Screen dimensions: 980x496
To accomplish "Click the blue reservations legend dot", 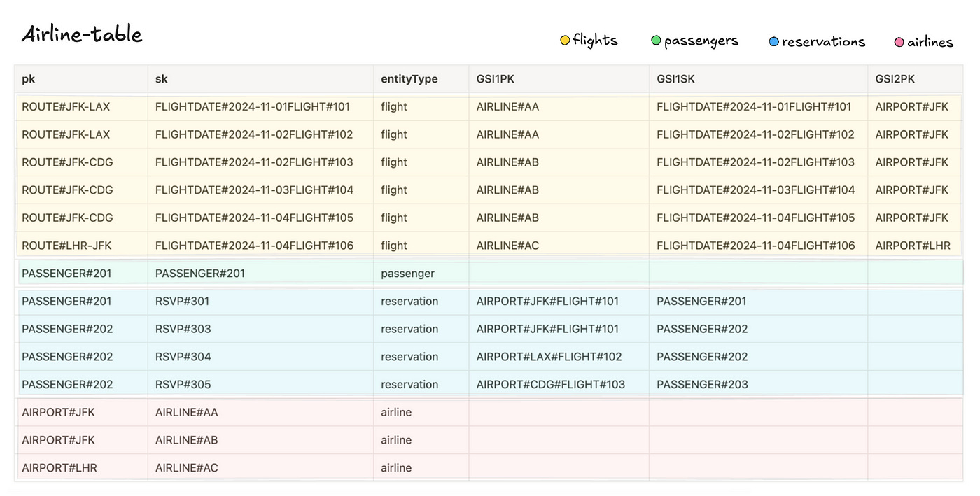I will 773,41.
